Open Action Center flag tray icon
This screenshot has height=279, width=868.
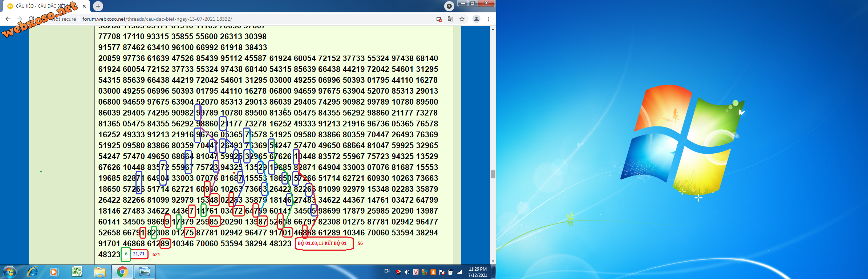click(x=442, y=272)
